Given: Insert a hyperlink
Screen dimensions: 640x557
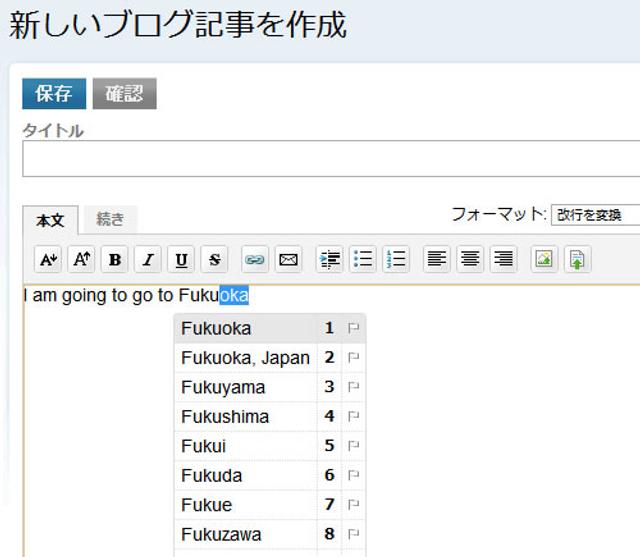Looking at the screenshot, I should coord(255,259).
